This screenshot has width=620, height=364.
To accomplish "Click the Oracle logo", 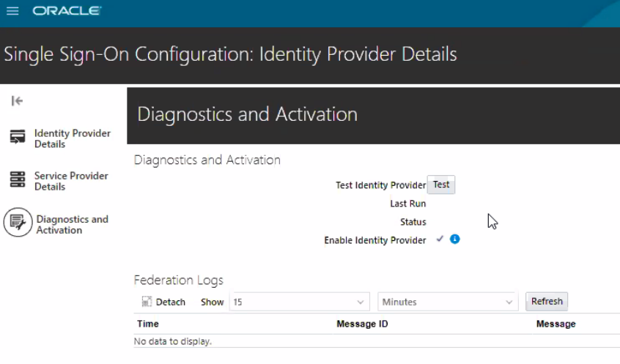I will (x=67, y=12).
